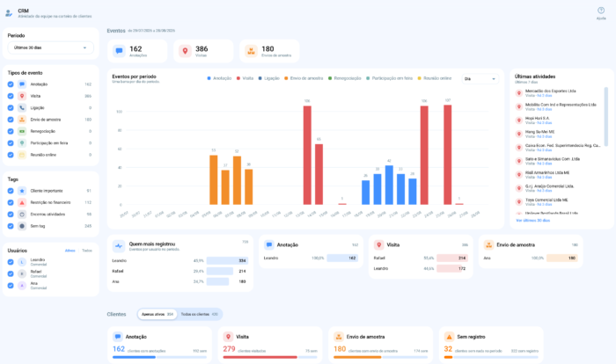Uncheck the Visita event type checkbox
The height and width of the screenshot is (364, 616).
click(x=11, y=96)
